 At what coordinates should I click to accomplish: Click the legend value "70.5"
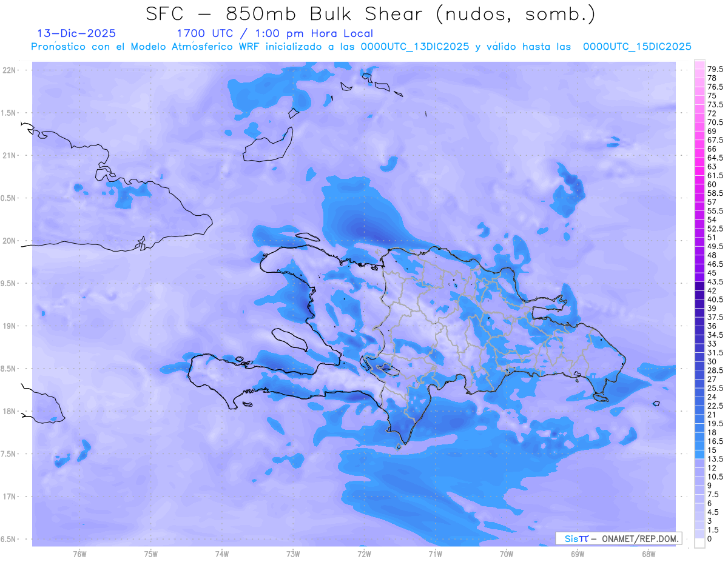pyautogui.click(x=715, y=122)
